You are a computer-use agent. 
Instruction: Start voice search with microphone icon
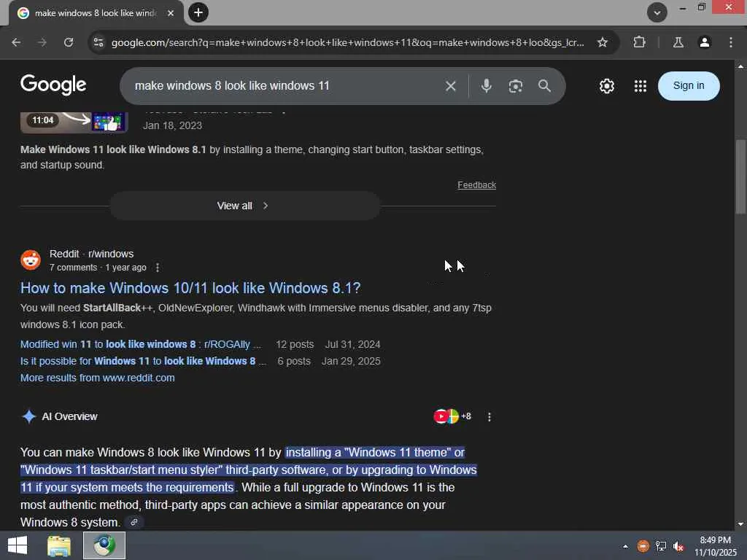tap(486, 86)
